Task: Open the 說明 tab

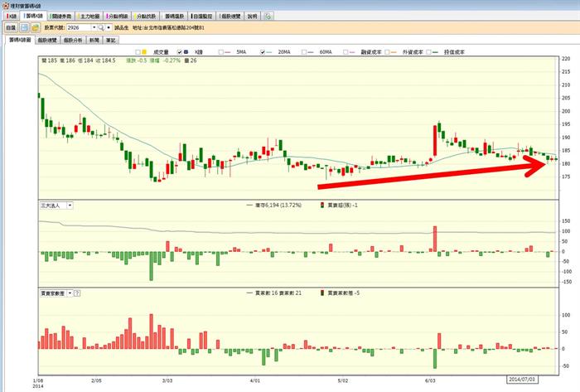Action: coord(253,17)
